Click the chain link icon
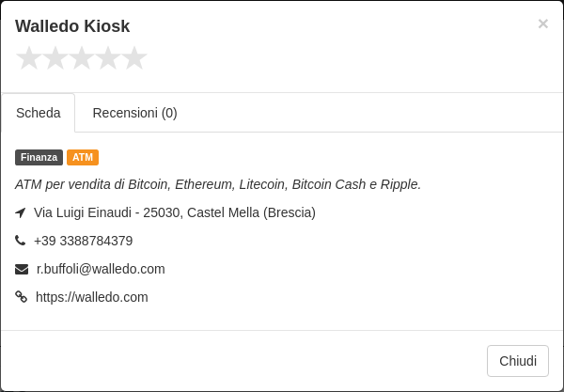564x392 pixels. pyautogui.click(x=22, y=297)
